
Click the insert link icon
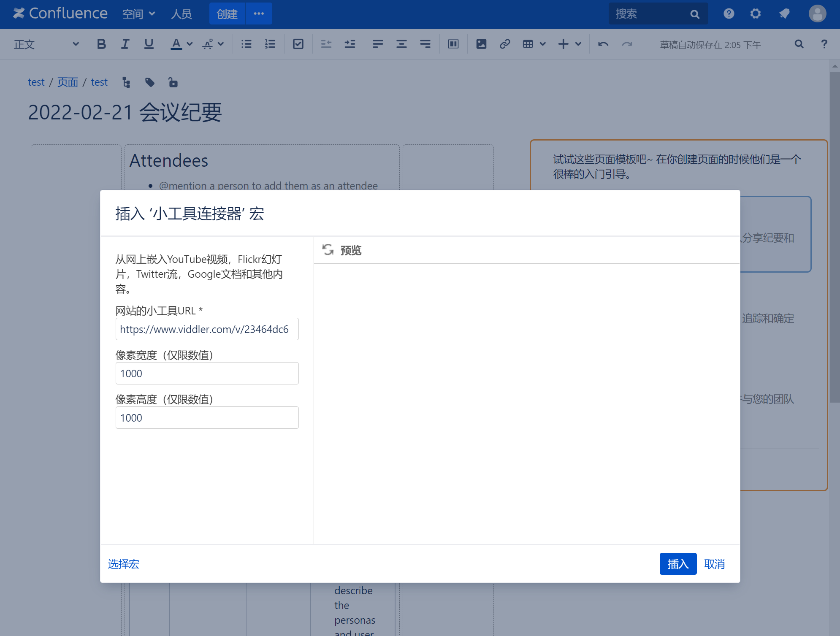pos(505,44)
